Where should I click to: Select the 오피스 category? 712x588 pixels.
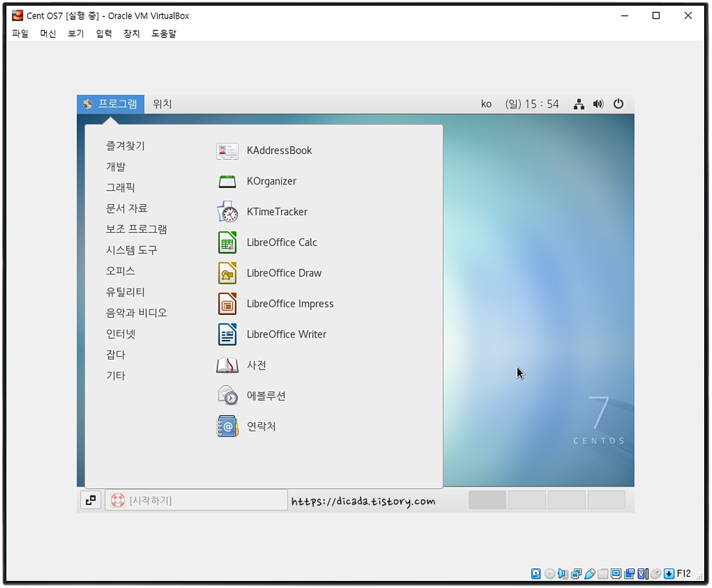click(x=121, y=272)
